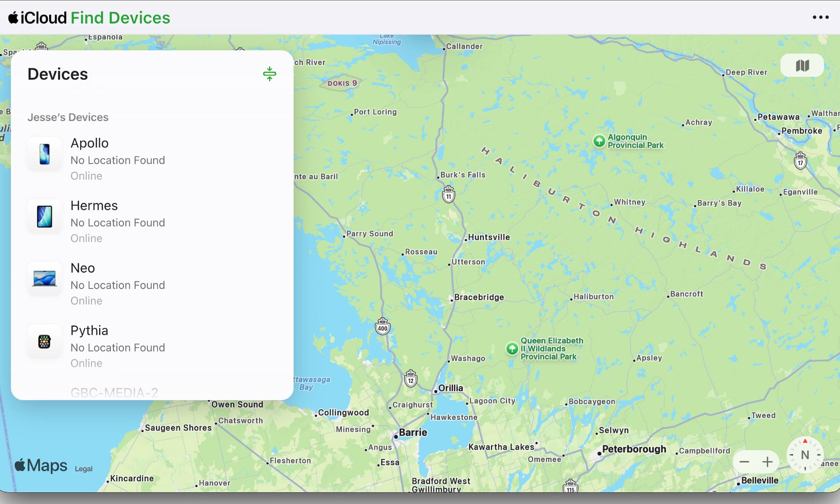Click the Bancroft label on the map
The width and height of the screenshot is (840, 504).
pyautogui.click(x=687, y=294)
